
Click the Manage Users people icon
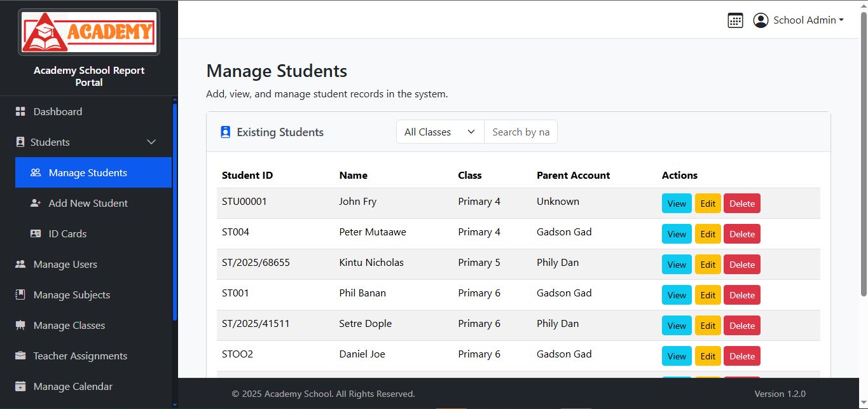pyautogui.click(x=20, y=265)
